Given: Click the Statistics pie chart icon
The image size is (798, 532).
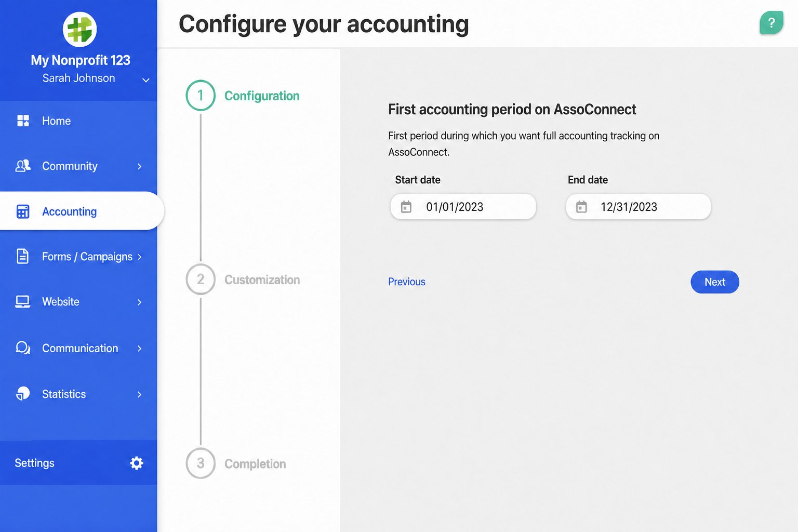Looking at the screenshot, I should click(x=23, y=393).
